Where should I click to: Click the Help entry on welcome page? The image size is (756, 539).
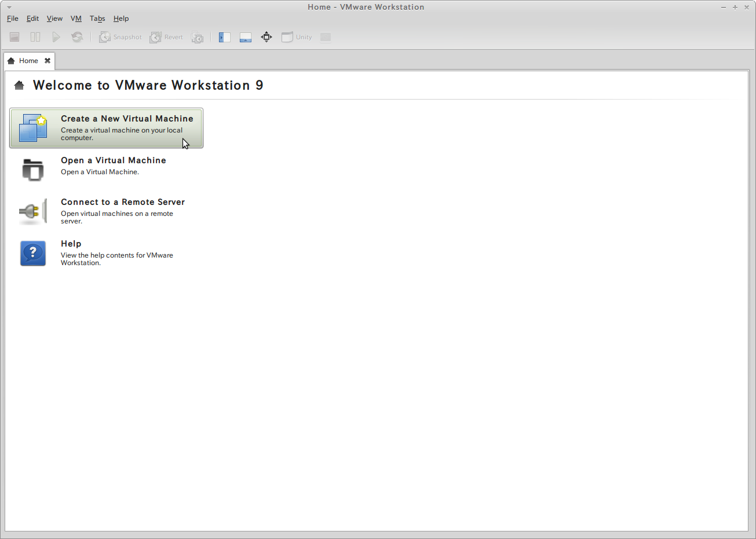[x=107, y=253]
